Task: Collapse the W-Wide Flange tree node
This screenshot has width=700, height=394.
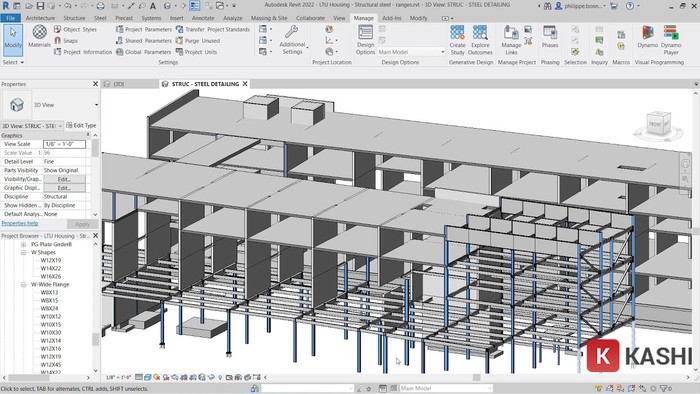Action: pos(23,285)
